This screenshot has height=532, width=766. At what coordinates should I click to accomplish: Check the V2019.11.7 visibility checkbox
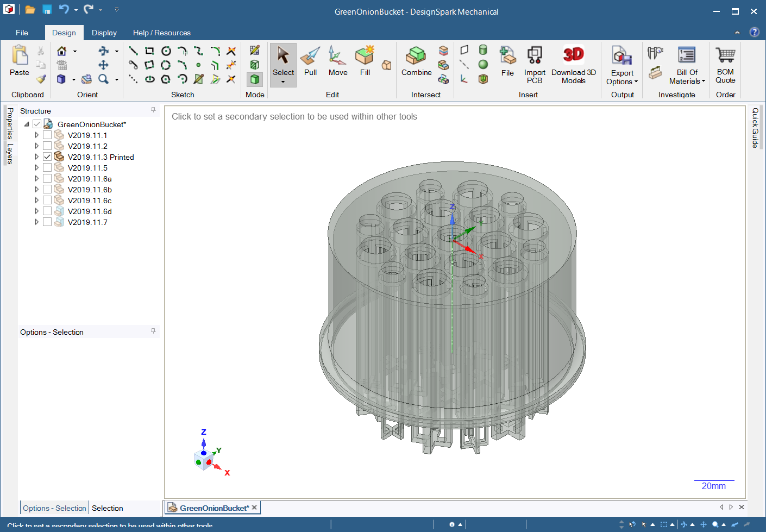pos(47,222)
